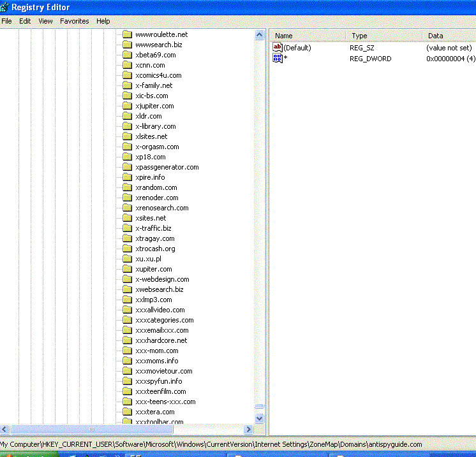Select the xsites.net folder icon
The image size is (476, 457).
(127, 218)
